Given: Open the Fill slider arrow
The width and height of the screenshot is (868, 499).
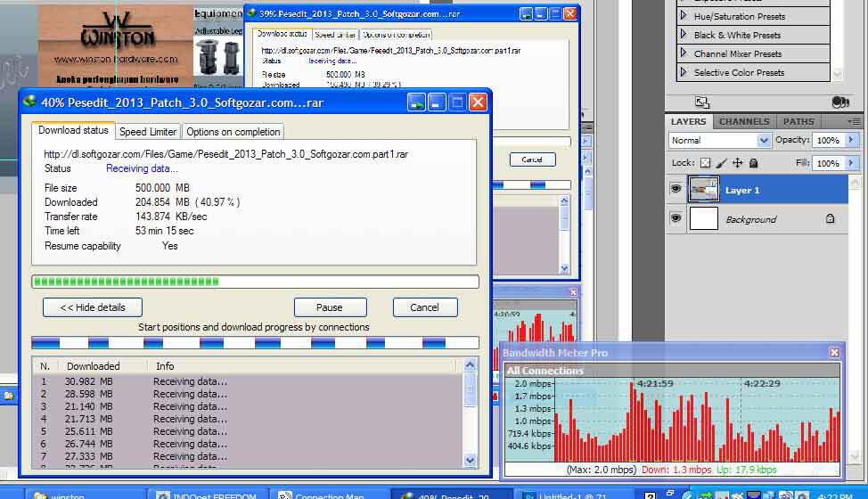Looking at the screenshot, I should pyautogui.click(x=851, y=163).
